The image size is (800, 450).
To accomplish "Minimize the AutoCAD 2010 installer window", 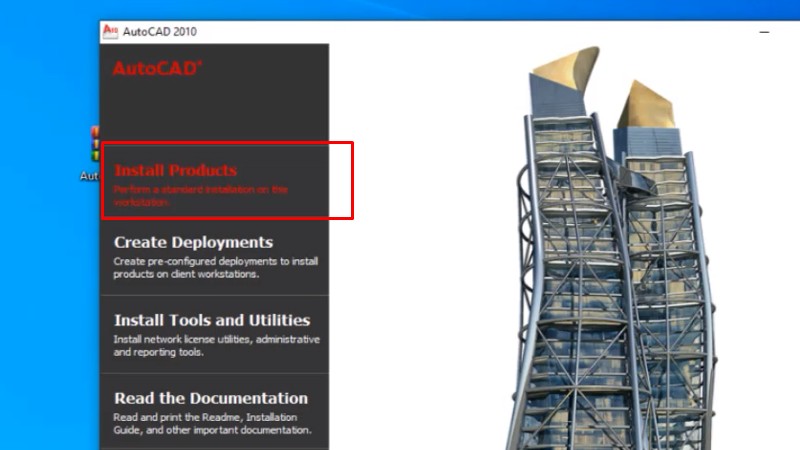I will click(764, 31).
